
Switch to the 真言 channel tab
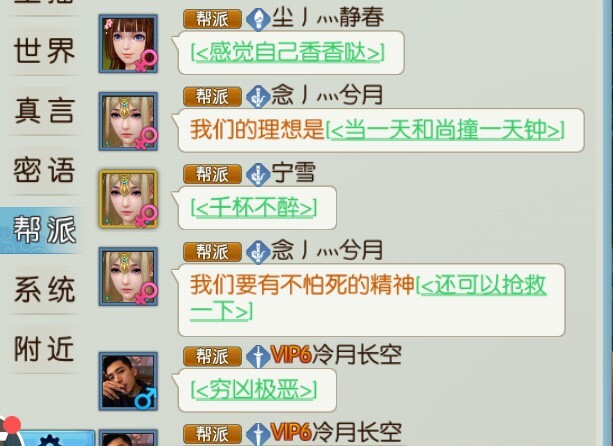click(x=44, y=111)
